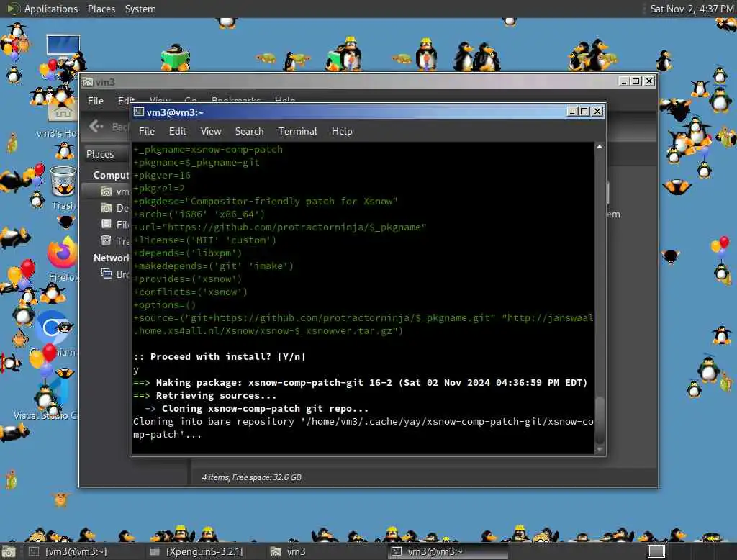Open the Terminal menu in terminal
737x560 pixels.
click(x=297, y=131)
